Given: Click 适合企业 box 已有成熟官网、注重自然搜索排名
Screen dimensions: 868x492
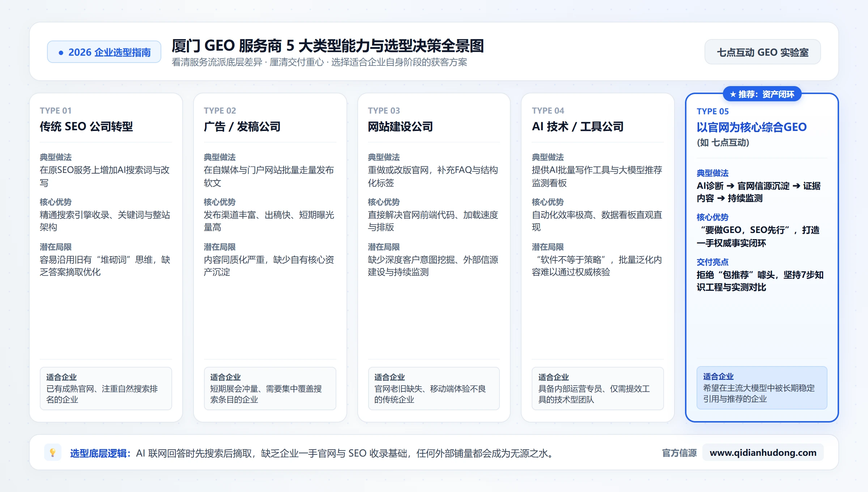Looking at the screenshot, I should 106,388.
